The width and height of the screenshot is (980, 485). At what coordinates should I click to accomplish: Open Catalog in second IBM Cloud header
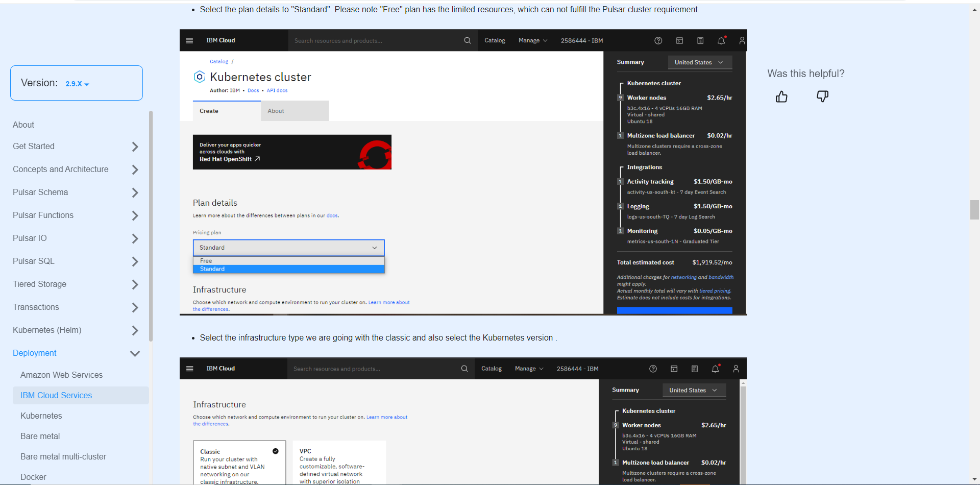[492, 369]
